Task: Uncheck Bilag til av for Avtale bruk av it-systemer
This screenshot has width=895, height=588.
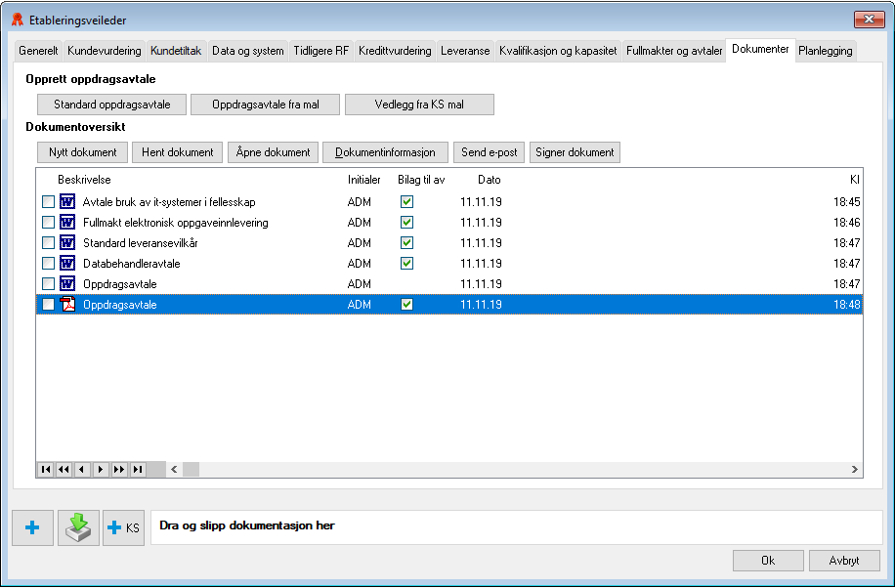Action: pos(407,201)
